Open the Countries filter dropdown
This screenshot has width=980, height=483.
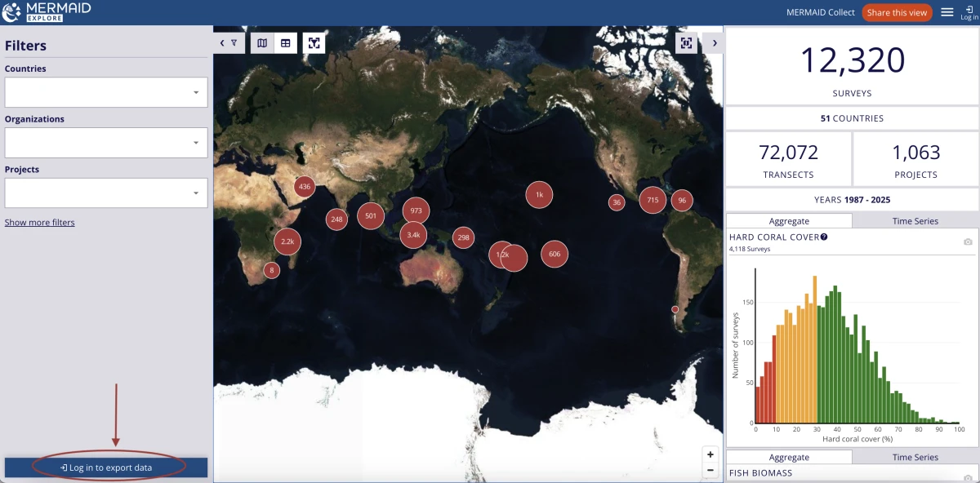(106, 92)
